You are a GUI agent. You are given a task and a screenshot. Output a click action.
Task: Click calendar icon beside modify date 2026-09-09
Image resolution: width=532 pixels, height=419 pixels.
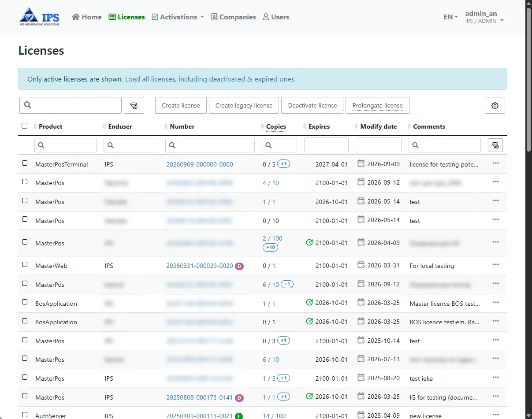point(361,164)
